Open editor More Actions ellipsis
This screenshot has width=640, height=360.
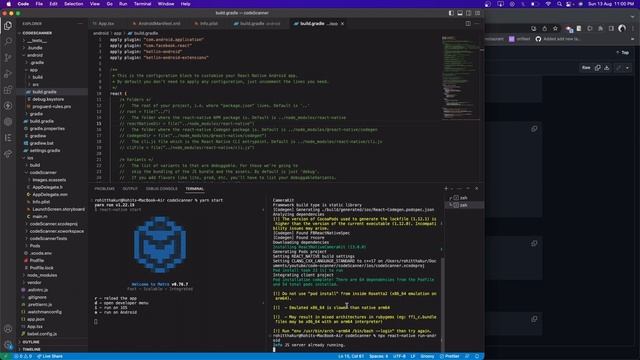point(477,24)
